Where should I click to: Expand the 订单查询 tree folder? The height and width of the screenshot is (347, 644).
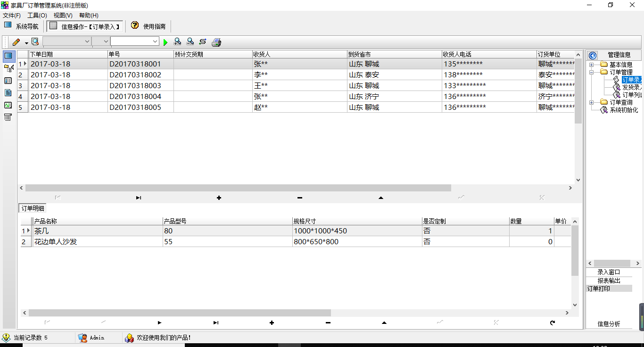pyautogui.click(x=592, y=102)
